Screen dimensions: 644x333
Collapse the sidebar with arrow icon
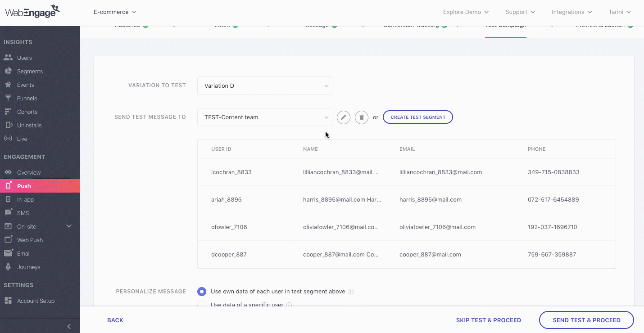69,326
